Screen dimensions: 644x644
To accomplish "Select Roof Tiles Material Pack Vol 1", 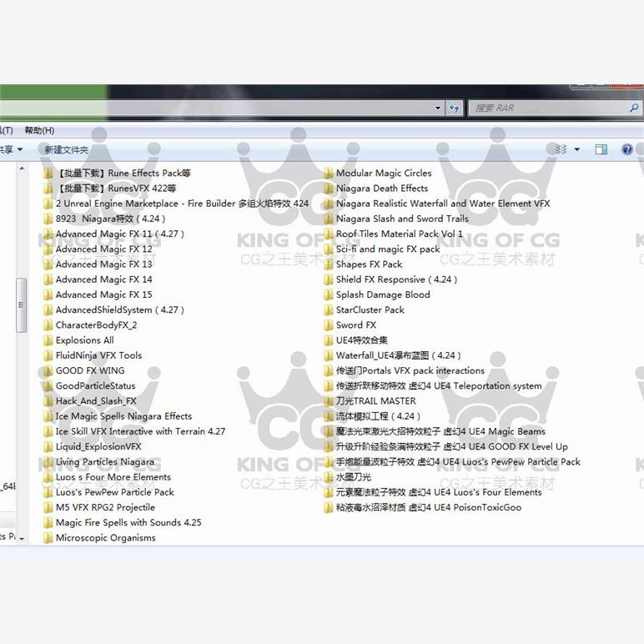I will pos(400,234).
